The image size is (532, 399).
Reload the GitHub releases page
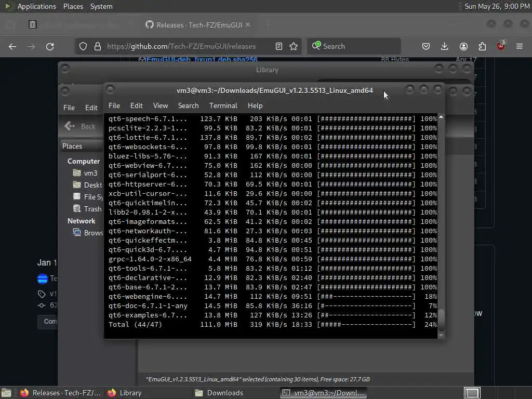pos(50,46)
